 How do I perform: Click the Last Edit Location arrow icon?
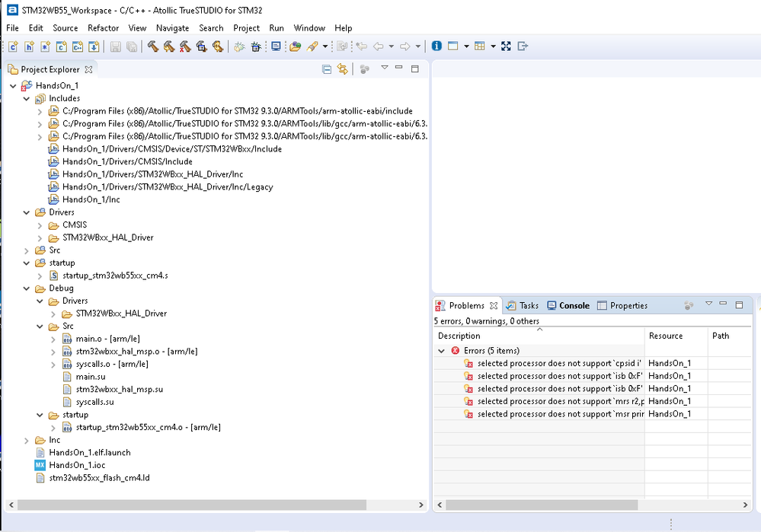(361, 46)
